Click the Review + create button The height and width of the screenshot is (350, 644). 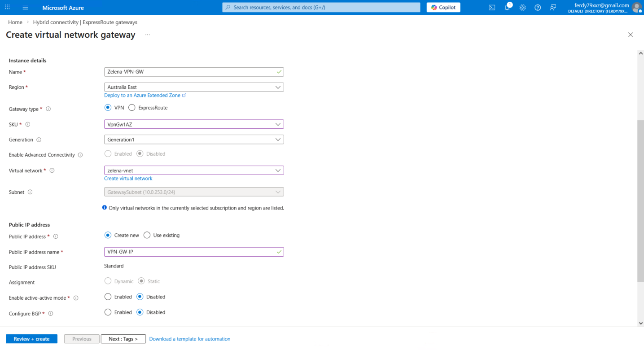coord(31,339)
